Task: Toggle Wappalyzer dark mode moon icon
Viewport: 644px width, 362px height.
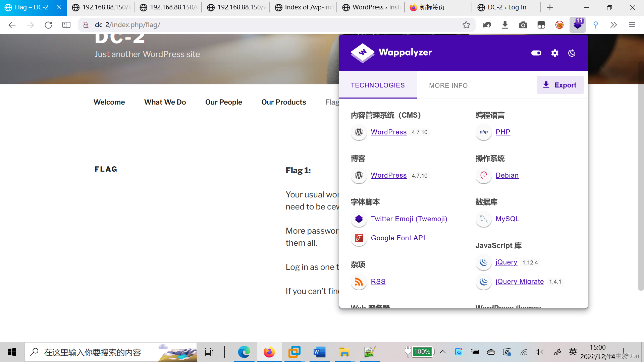Action: (x=572, y=53)
